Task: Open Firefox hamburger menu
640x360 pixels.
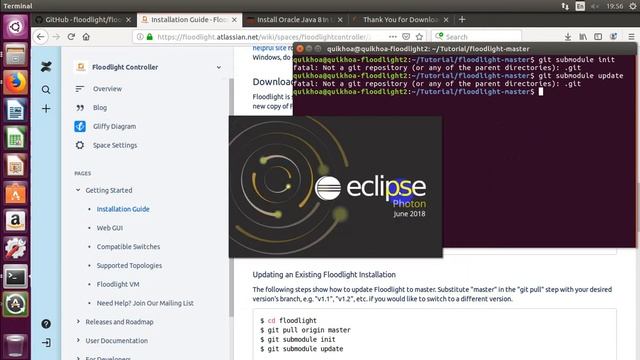Action: coord(631,37)
